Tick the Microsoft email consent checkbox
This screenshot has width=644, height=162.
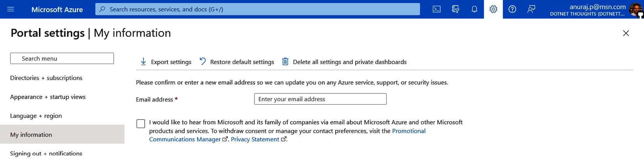pyautogui.click(x=141, y=124)
